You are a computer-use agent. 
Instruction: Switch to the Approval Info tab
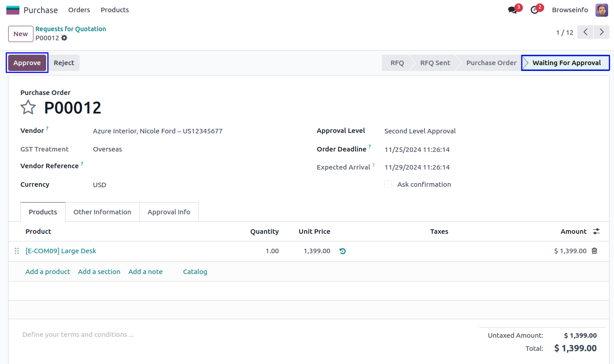(169, 212)
